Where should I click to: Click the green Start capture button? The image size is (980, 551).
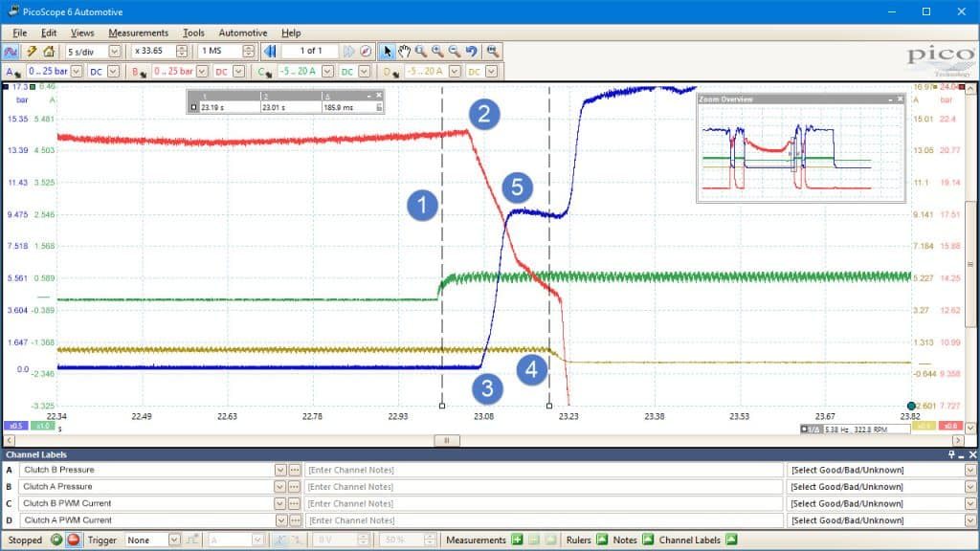[x=56, y=540]
